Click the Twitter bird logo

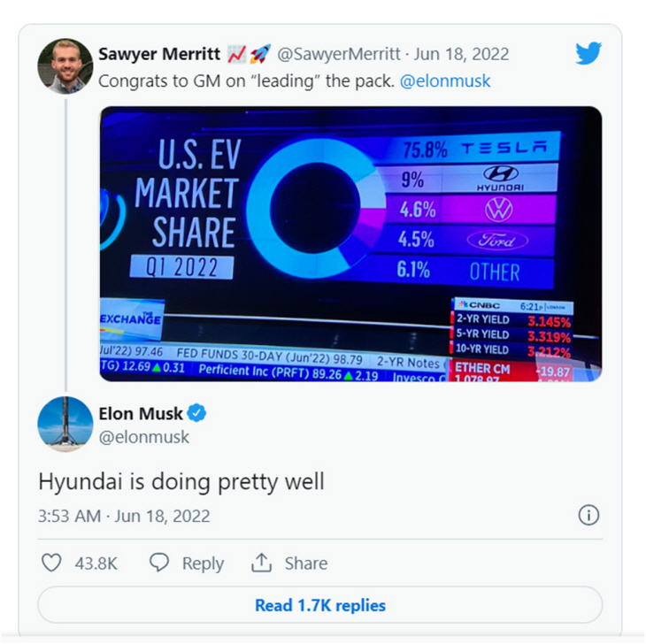tap(588, 54)
